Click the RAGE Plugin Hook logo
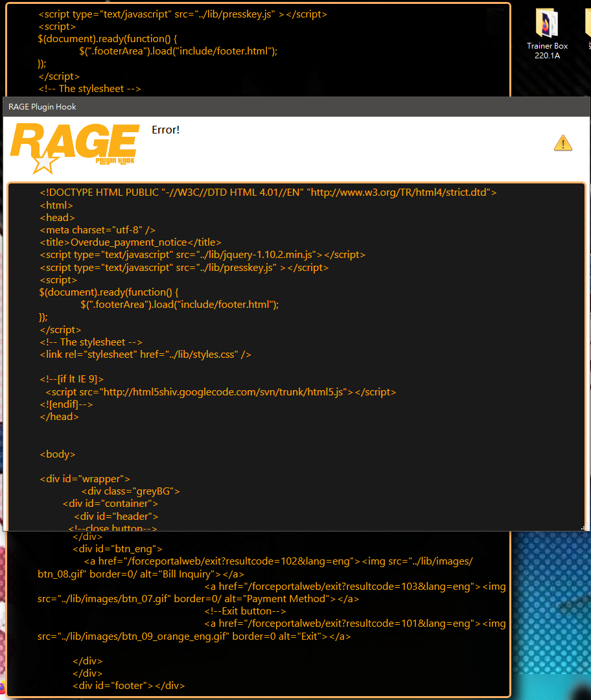Screen dimensions: 591x700 click(x=74, y=148)
